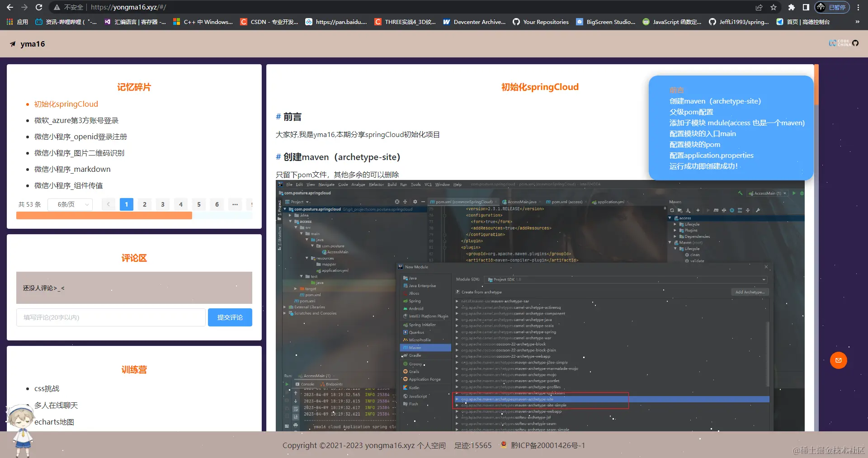Viewport: 868px width, 458px height.
Task: Bookmark this page via the star icon
Action: 774,7
